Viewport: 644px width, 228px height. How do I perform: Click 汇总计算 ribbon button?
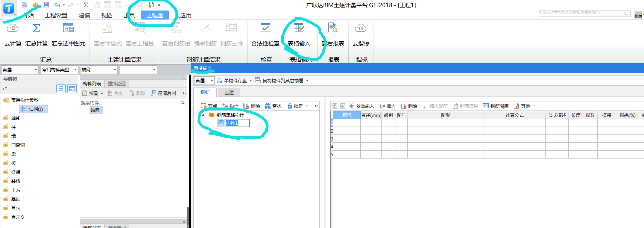(36, 35)
